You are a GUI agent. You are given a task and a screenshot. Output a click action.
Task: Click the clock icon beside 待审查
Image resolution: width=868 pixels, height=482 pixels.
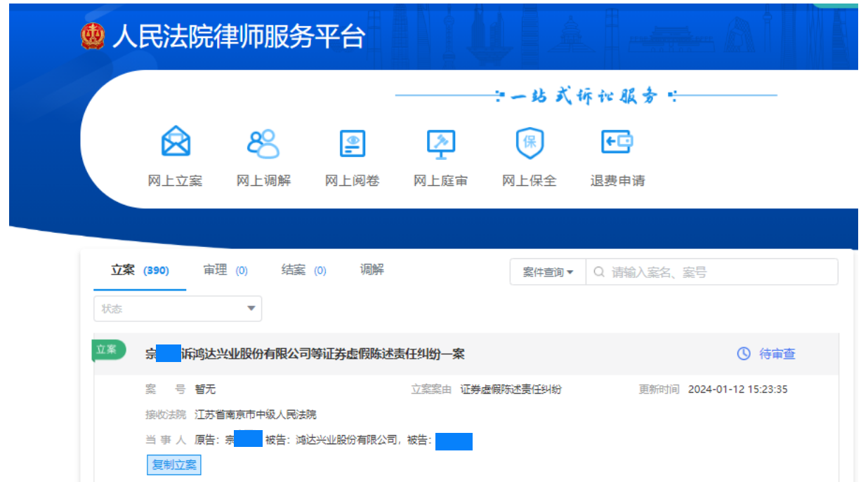744,354
